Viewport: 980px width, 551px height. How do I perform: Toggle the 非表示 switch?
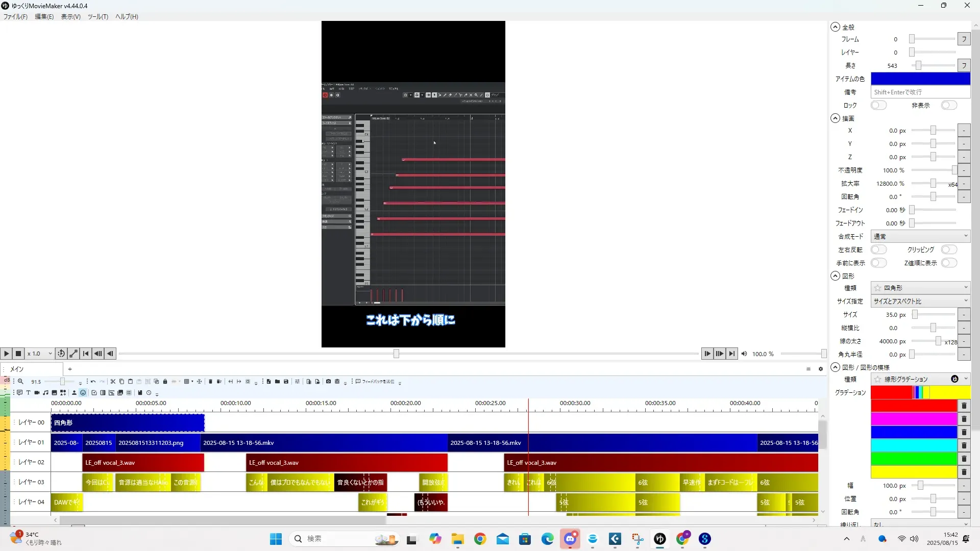tap(948, 105)
